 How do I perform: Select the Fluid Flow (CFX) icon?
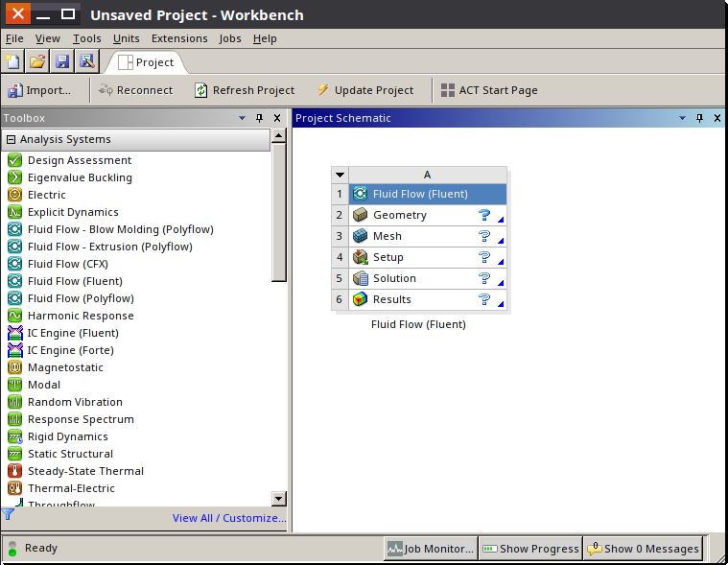click(x=14, y=264)
